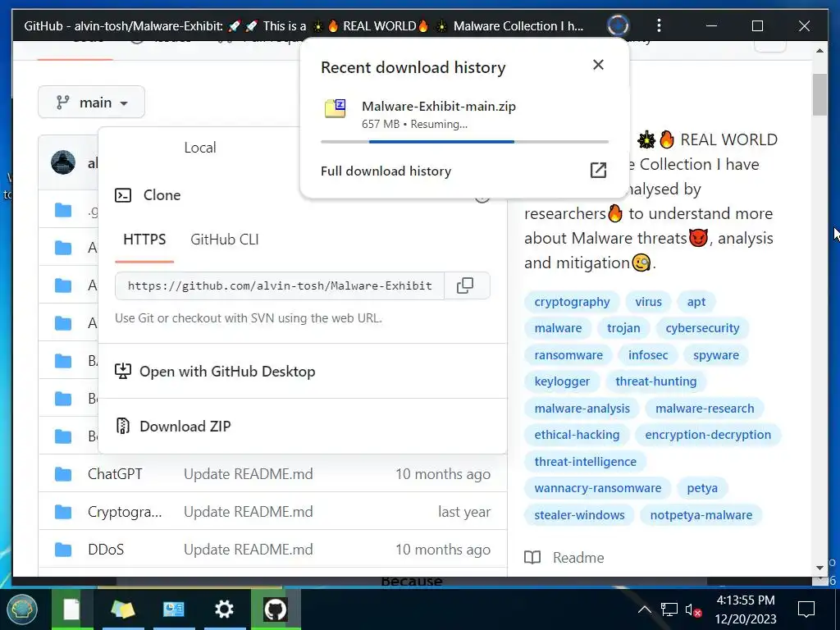Click the ChatGPT folder icon
This screenshot has width=840, height=630.
point(63,474)
